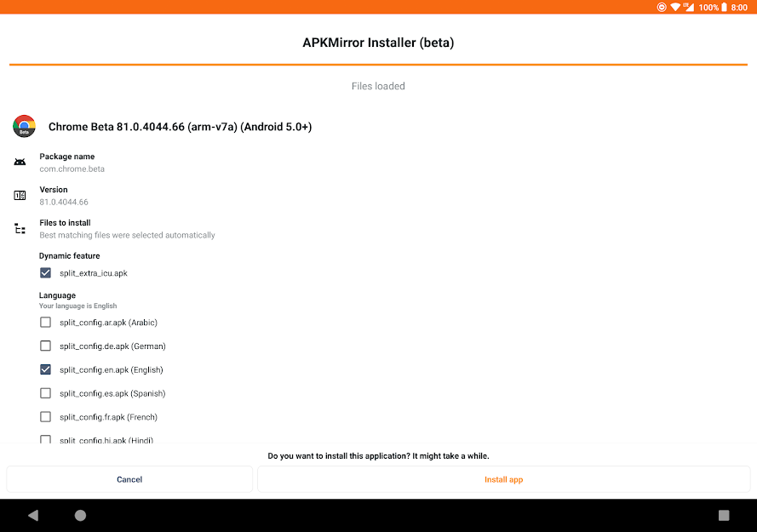Click the Files to install tree icon
The height and width of the screenshot is (532, 757).
(20, 228)
